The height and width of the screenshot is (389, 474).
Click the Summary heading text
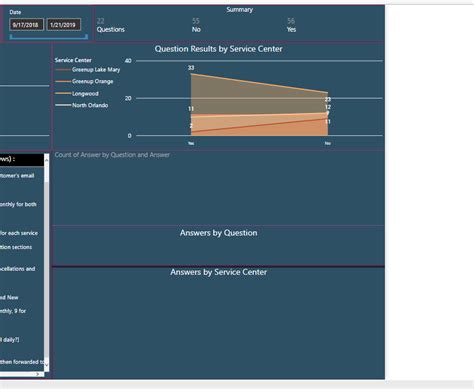click(x=240, y=10)
